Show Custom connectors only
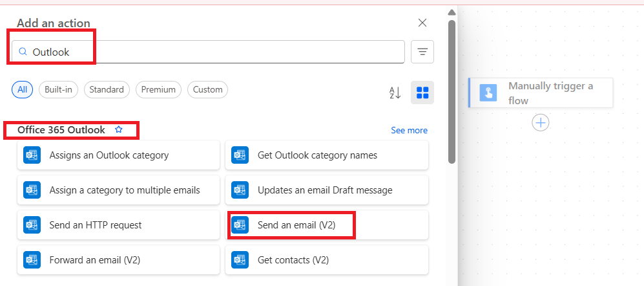 coord(207,90)
